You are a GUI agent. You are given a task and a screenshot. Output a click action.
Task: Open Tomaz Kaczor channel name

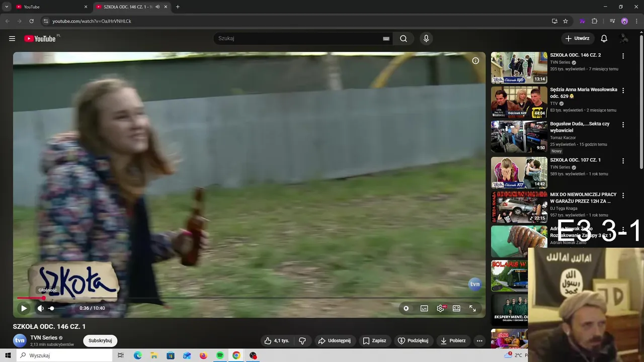(x=563, y=138)
